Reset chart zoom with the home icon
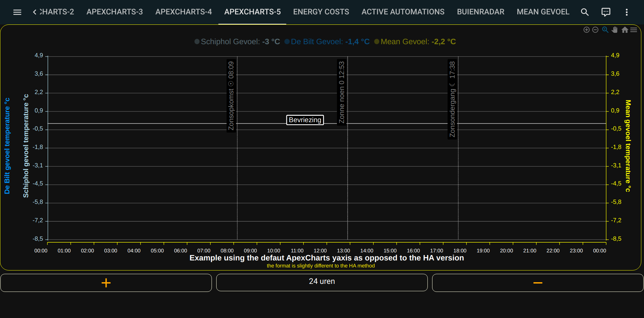Screen dimensions: 644x318 click(x=625, y=30)
